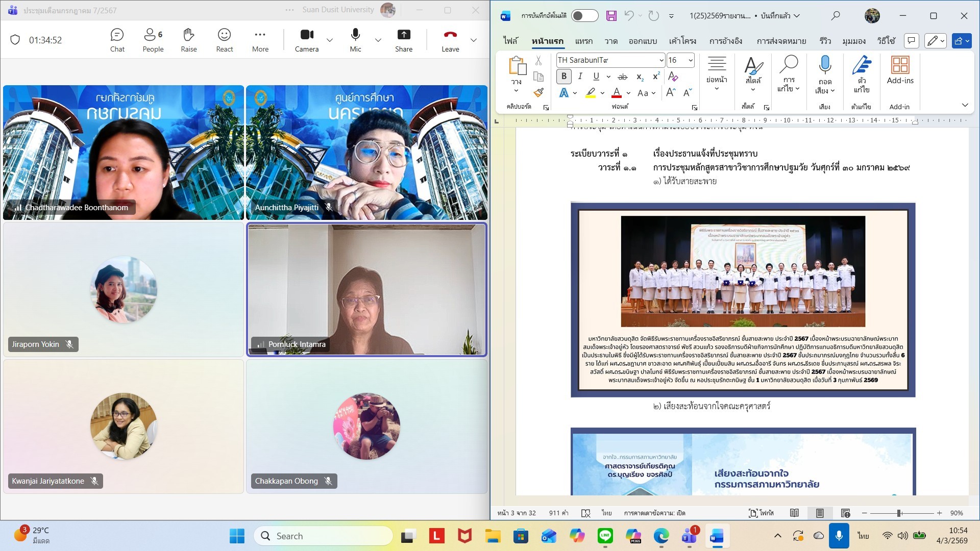The height and width of the screenshot is (551, 980).
Task: Open the People participants list
Action: click(x=153, y=40)
